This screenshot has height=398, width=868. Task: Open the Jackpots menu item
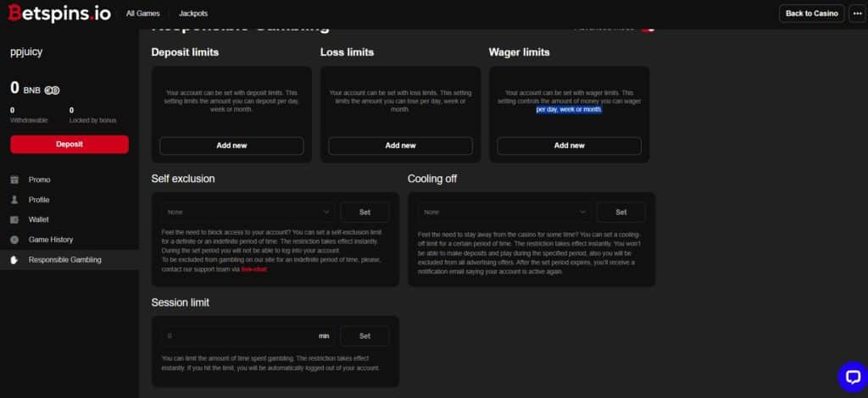click(x=193, y=14)
